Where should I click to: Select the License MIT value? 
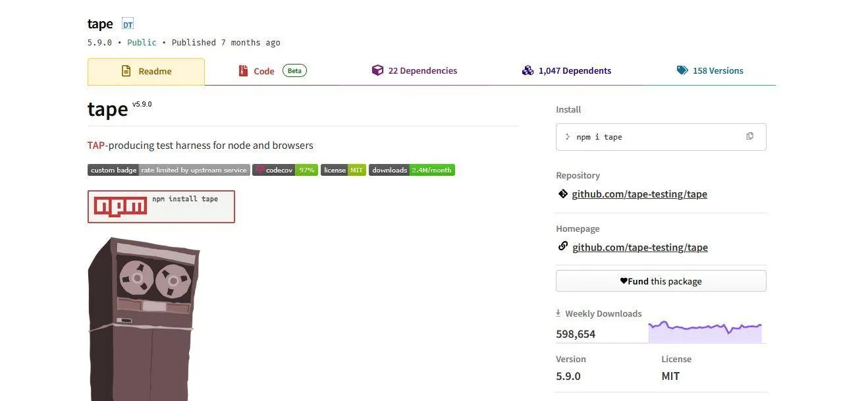click(670, 376)
